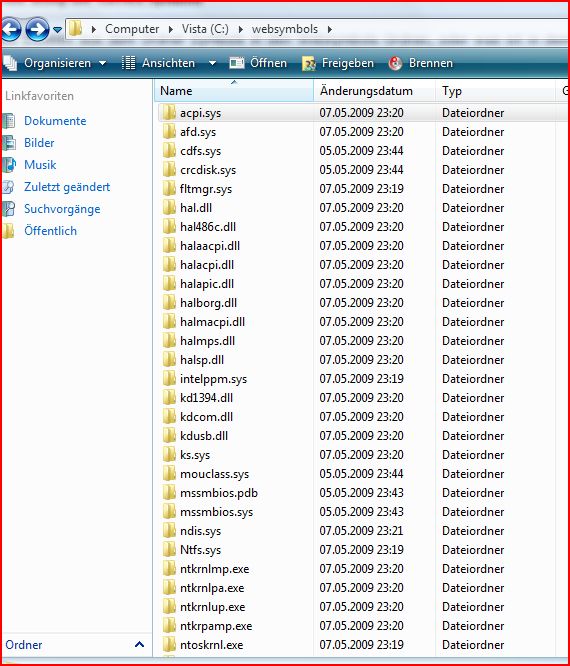Click the date in the fltmgr.sys row
The width and height of the screenshot is (570, 666).
pyautogui.click(x=361, y=189)
